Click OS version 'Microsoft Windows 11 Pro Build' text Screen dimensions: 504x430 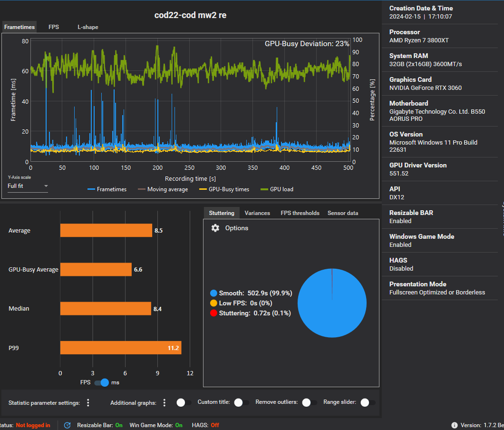[433, 143]
